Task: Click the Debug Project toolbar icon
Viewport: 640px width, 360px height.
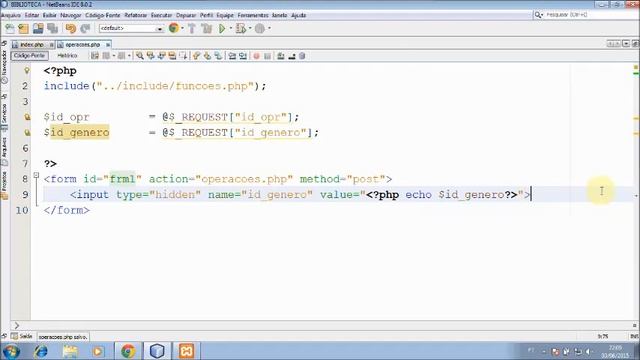Action: 241,29
